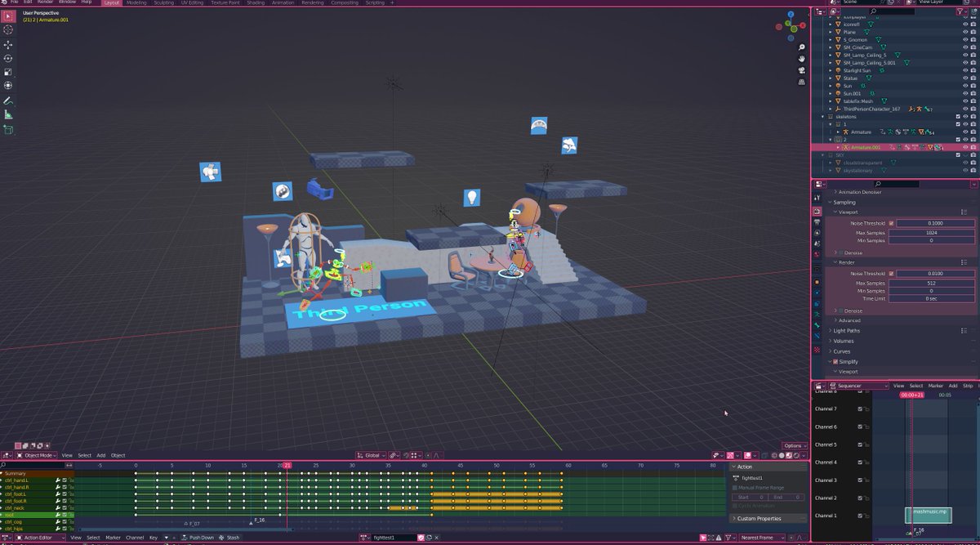
Task: Expand the Volumes panel
Action: point(844,341)
